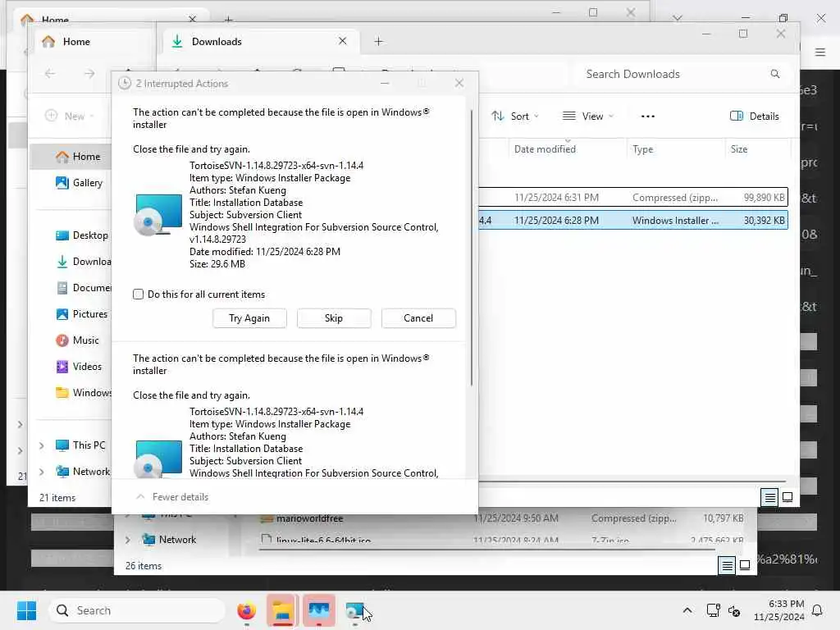Cancel the interrupted action

[418, 318]
